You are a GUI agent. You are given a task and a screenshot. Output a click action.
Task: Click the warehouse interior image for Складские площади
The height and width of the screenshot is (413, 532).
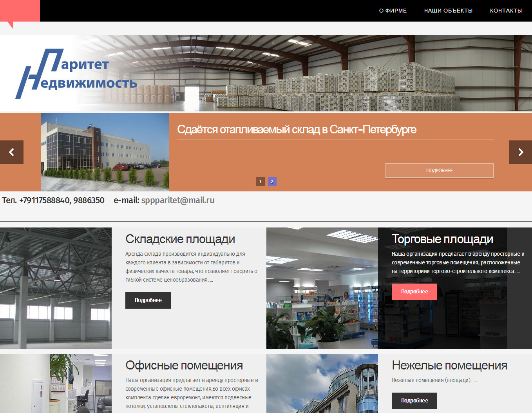(x=56, y=288)
